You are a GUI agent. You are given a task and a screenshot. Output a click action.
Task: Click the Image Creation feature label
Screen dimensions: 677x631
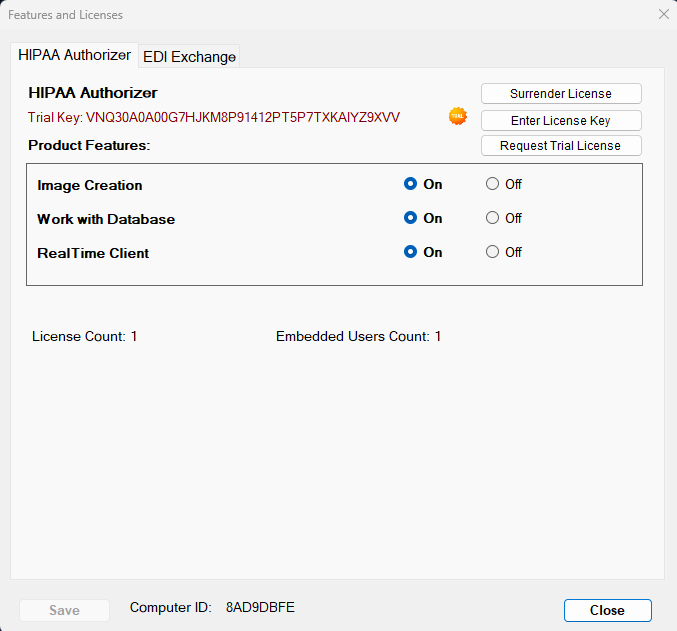pos(90,185)
